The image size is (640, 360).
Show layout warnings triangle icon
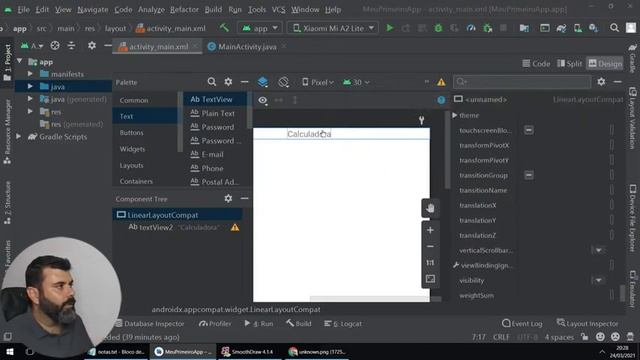click(441, 82)
